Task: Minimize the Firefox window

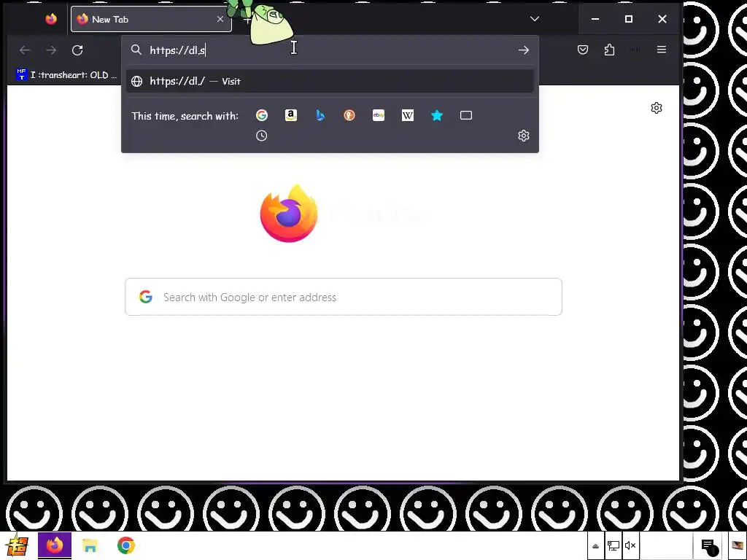Action: [595, 19]
